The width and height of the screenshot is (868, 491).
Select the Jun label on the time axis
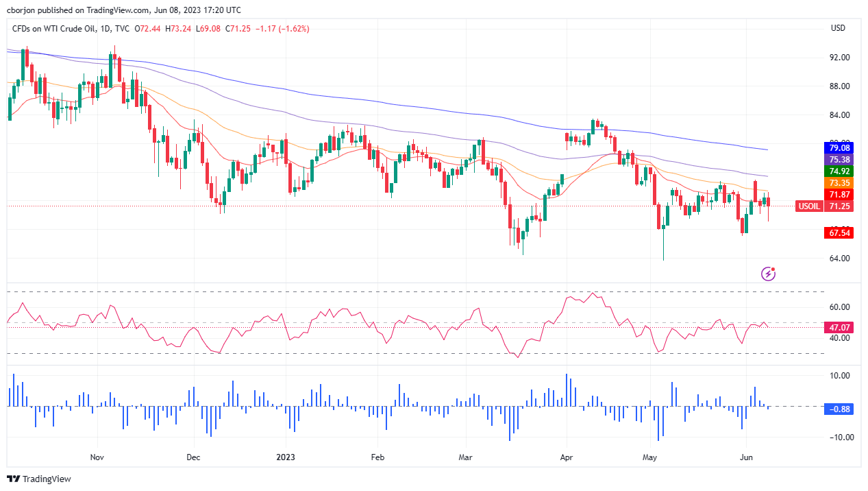click(x=746, y=457)
